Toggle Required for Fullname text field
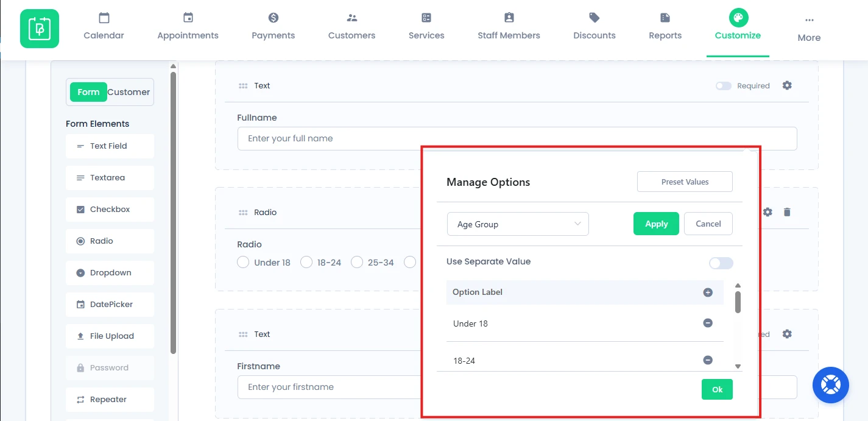This screenshot has height=421, width=868. (x=724, y=86)
